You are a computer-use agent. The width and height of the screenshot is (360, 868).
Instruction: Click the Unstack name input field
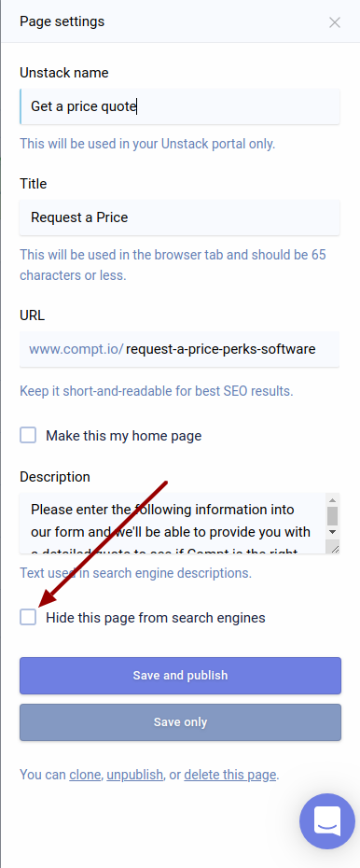point(180,106)
